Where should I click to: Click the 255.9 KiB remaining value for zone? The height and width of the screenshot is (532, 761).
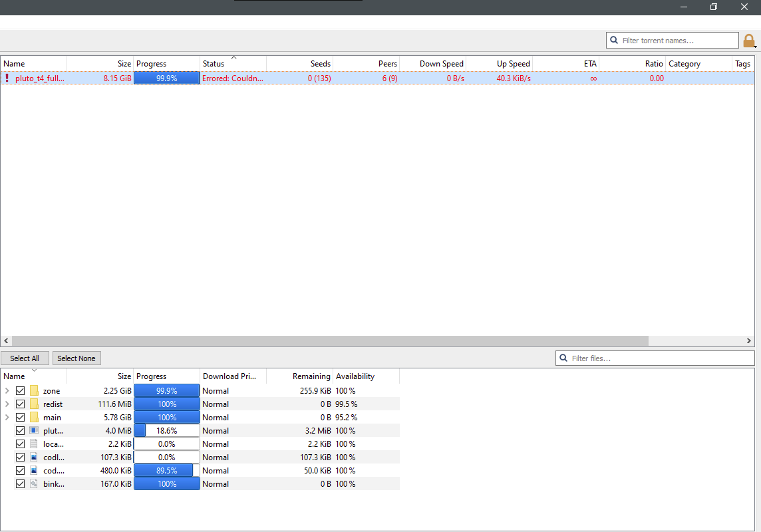click(x=315, y=391)
